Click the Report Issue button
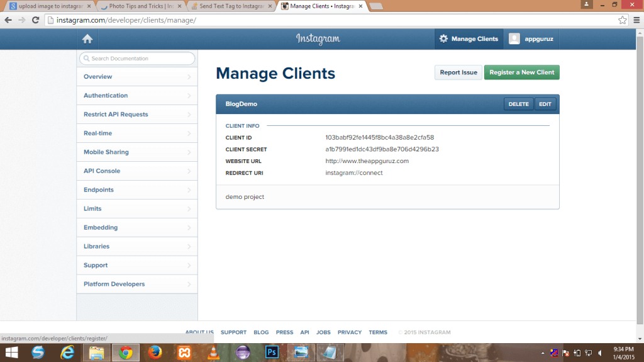The height and width of the screenshot is (362, 644). point(458,72)
